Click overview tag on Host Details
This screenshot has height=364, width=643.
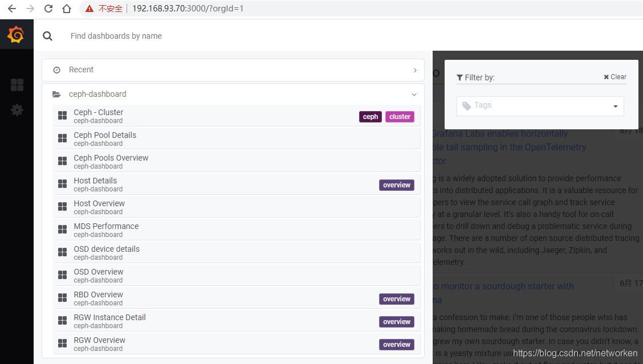[397, 185]
